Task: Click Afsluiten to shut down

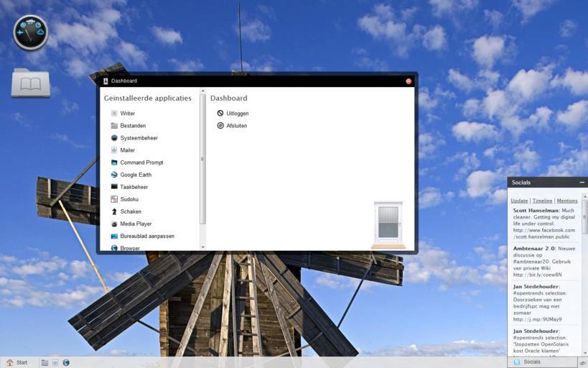Action: coord(236,126)
